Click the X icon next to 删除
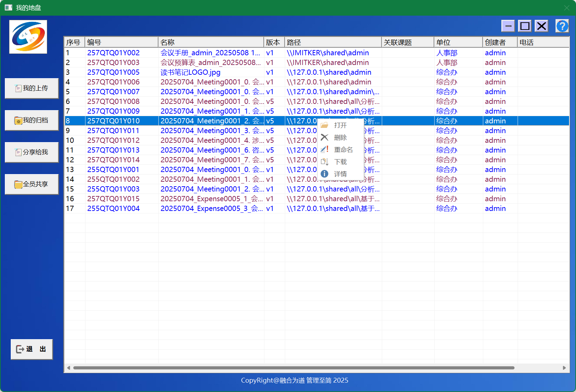This screenshot has height=392, width=576. tap(324, 137)
